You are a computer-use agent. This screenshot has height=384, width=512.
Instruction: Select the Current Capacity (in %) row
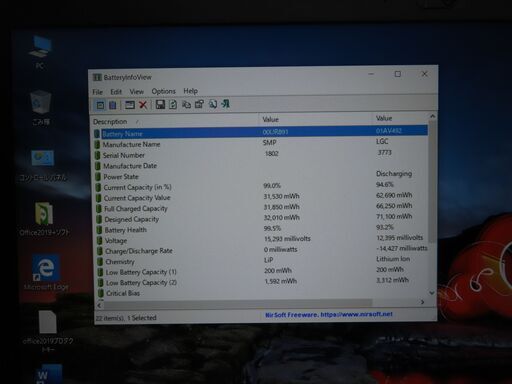260,186
